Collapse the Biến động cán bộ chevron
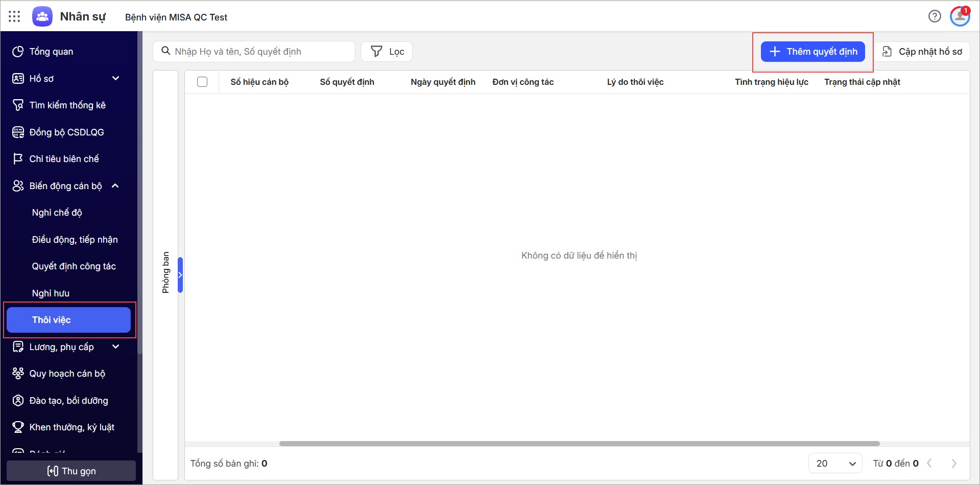Image resolution: width=980 pixels, height=485 pixels. 115,186
